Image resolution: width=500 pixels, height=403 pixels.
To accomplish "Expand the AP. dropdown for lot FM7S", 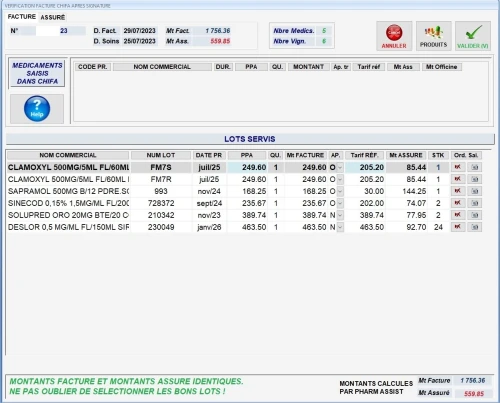I will (340, 167).
